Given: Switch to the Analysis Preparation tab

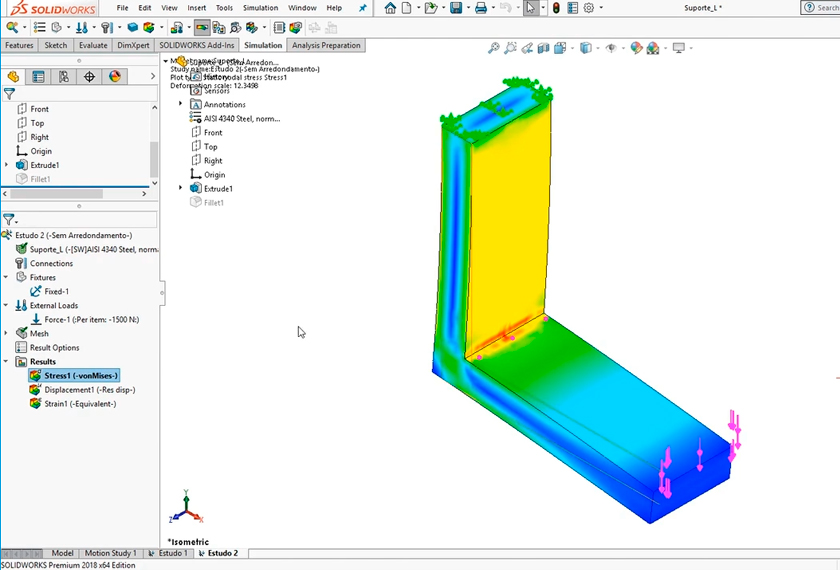Looking at the screenshot, I should (x=326, y=45).
